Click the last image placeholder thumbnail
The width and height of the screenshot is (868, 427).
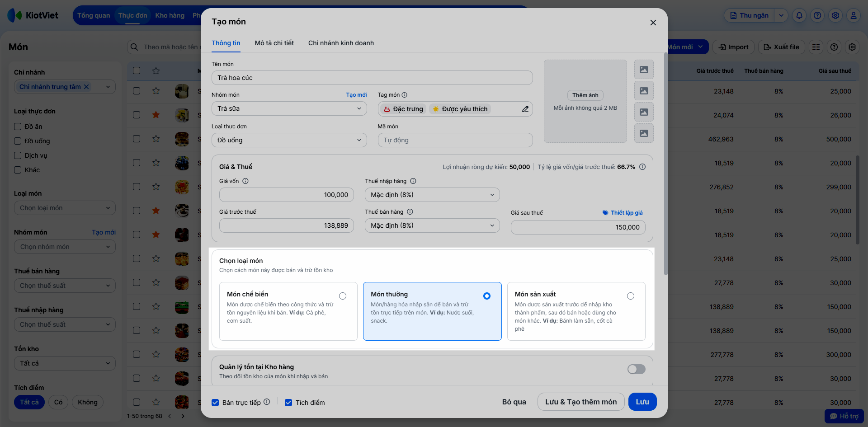click(x=644, y=133)
